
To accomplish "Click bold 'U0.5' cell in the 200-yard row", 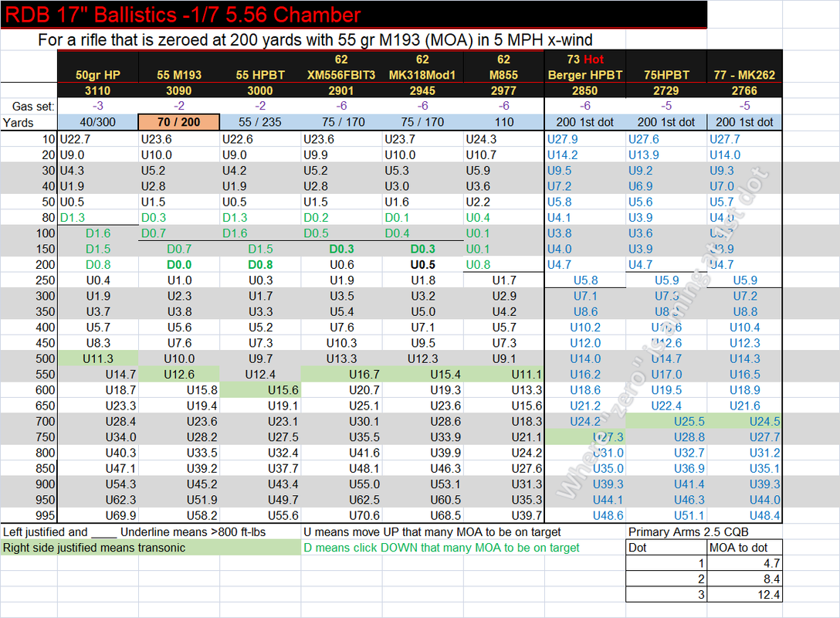I will 422,265.
